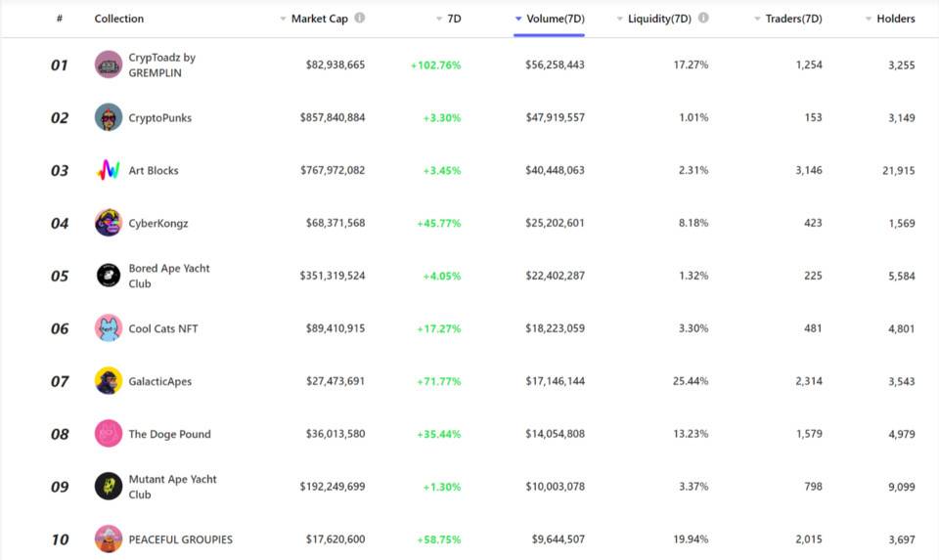Click market cap value $82,938,665
Viewport: 939px width, 560px height.
[x=335, y=65]
